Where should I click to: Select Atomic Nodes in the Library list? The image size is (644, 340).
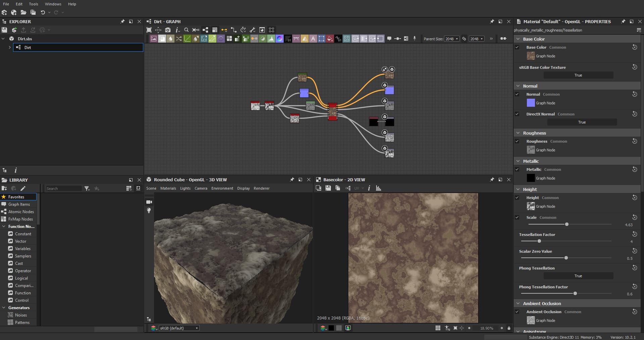(x=21, y=212)
